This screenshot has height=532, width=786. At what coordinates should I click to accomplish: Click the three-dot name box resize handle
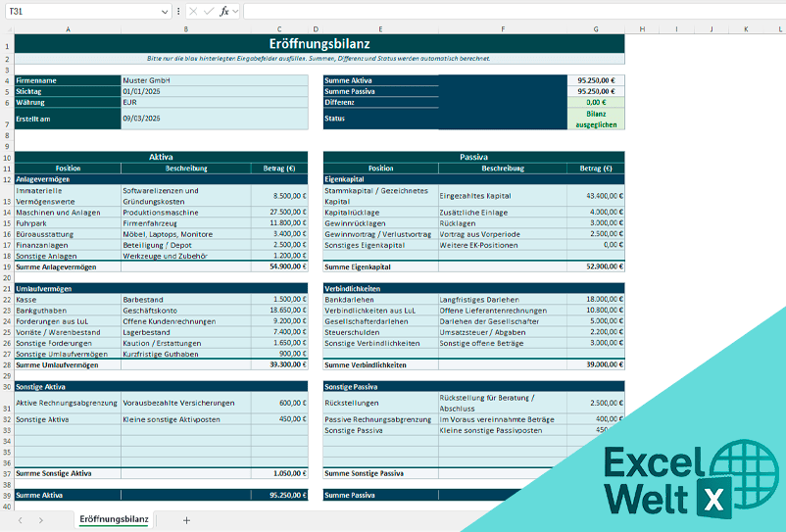176,11
